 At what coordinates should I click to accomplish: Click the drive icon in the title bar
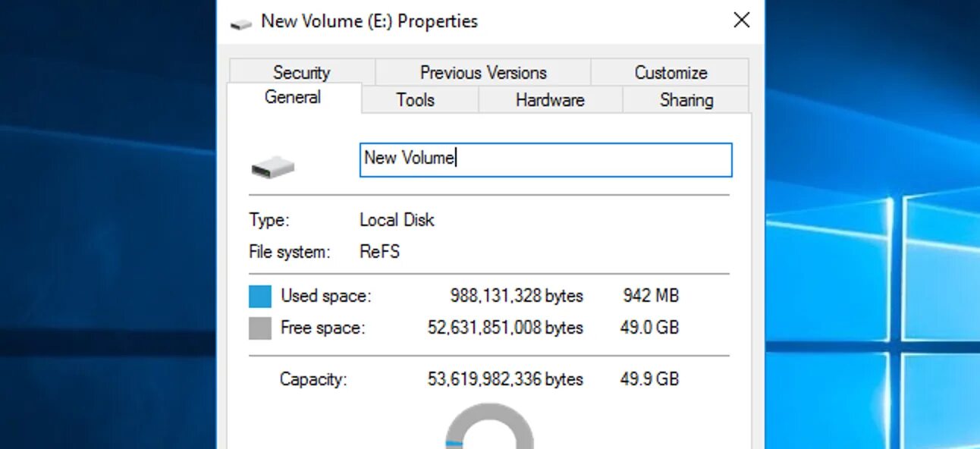coord(240,24)
